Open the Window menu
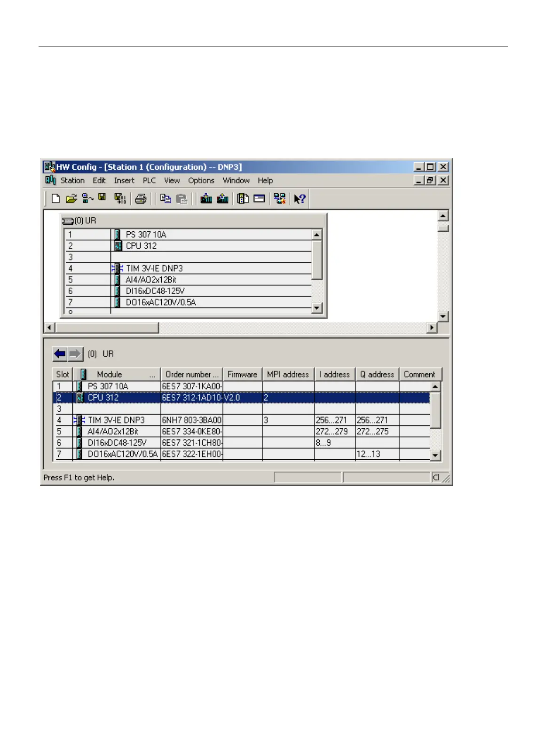Screen dimensions: 560x746 click(x=236, y=181)
